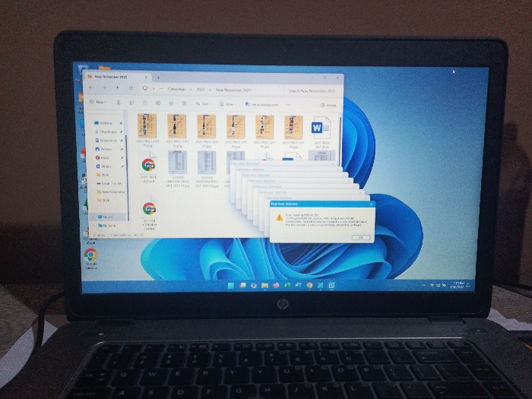Viewport: 532px width, 399px height.
Task: Add a new Explorer tab with plus
Action: [158, 78]
